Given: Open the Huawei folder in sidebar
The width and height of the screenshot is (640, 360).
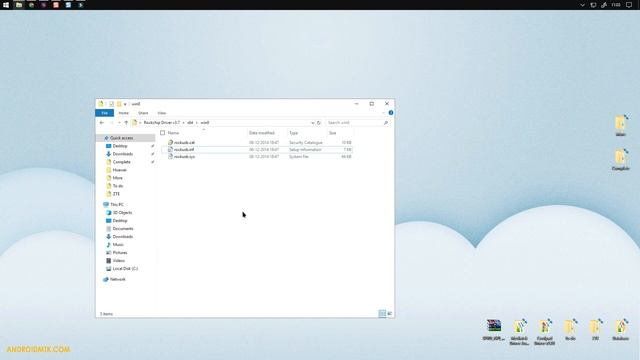Looking at the screenshot, I should click(119, 170).
